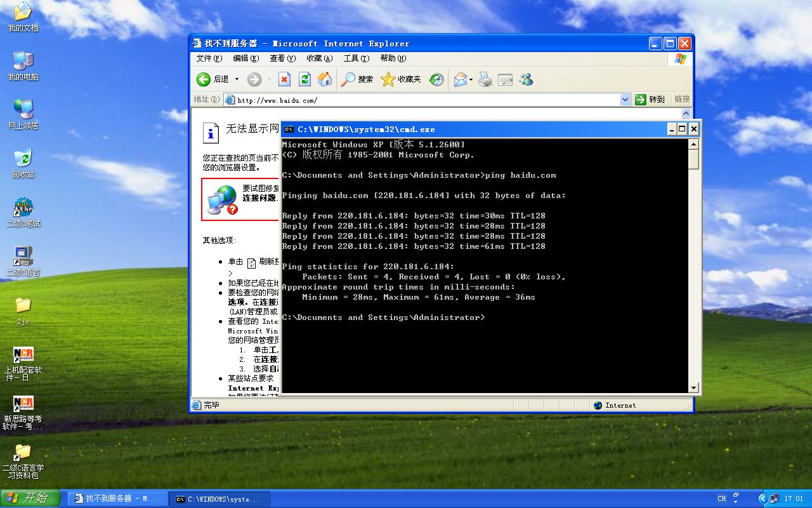Click the Windows flag logo in IE

pos(680,58)
